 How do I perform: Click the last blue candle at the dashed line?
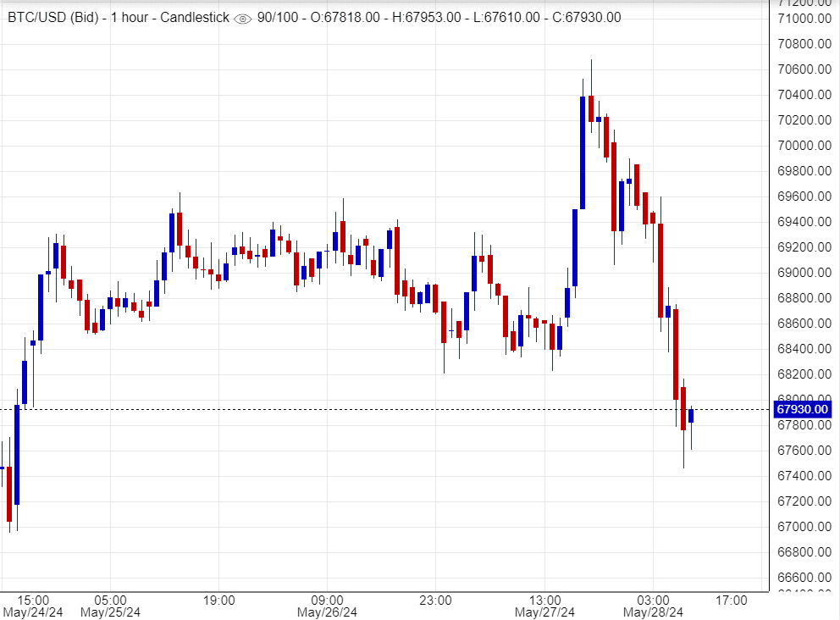(691, 415)
